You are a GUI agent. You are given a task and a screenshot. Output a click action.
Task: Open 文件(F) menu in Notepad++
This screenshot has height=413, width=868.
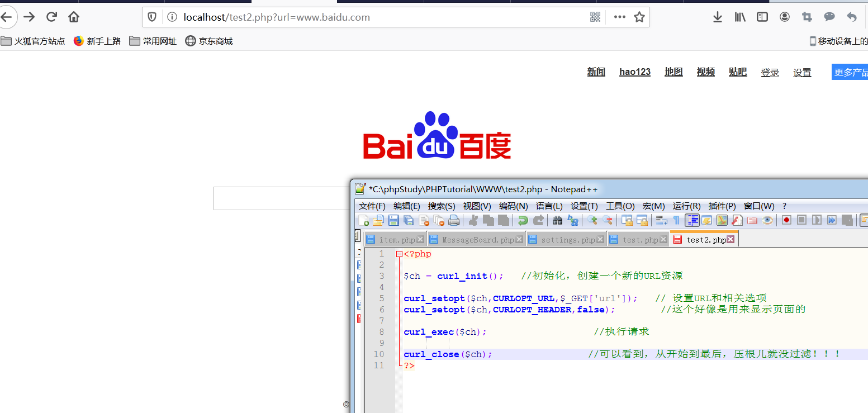[x=372, y=206]
